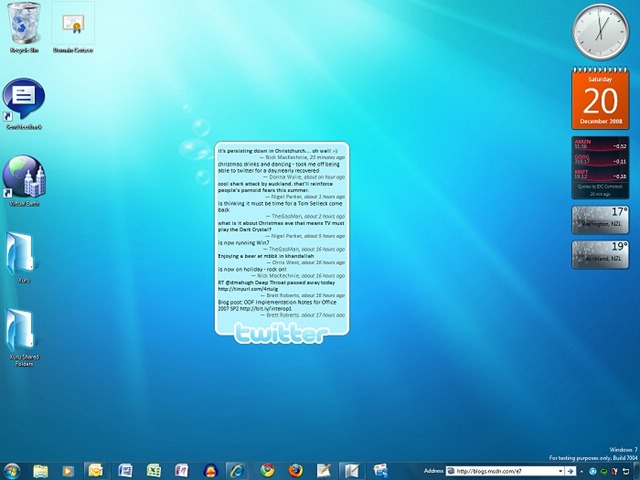Screen dimensions: 640x480
Task: Click the analog clock gadget
Action: [600, 31]
